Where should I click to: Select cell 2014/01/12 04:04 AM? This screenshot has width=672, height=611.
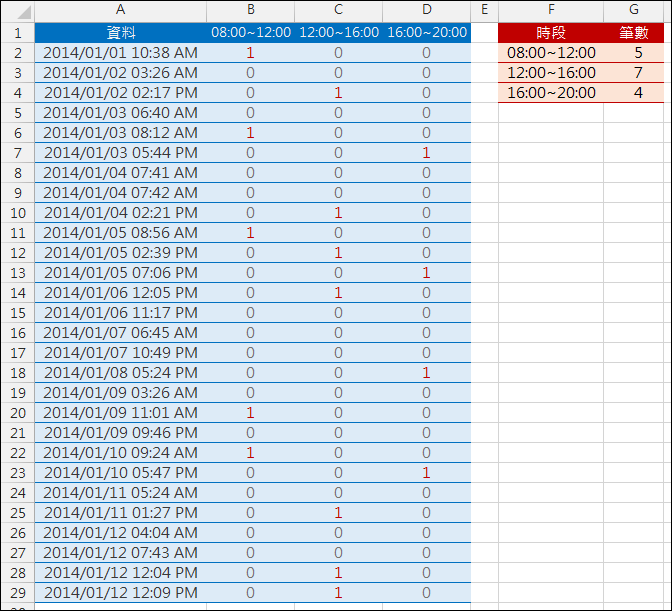pyautogui.click(x=120, y=533)
